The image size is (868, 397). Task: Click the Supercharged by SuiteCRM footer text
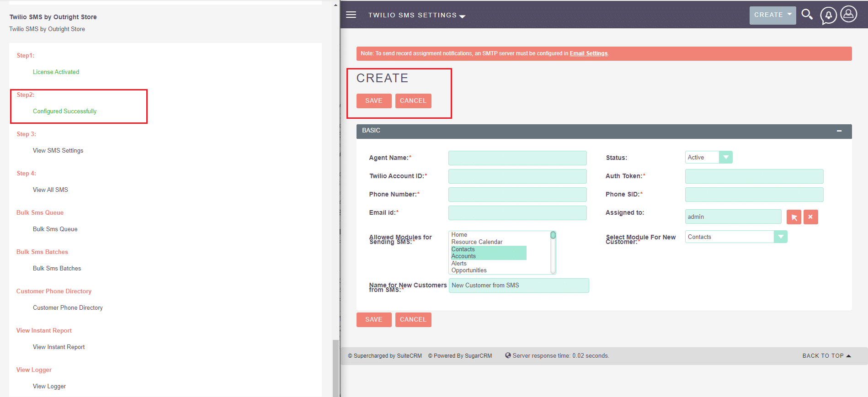click(385, 356)
